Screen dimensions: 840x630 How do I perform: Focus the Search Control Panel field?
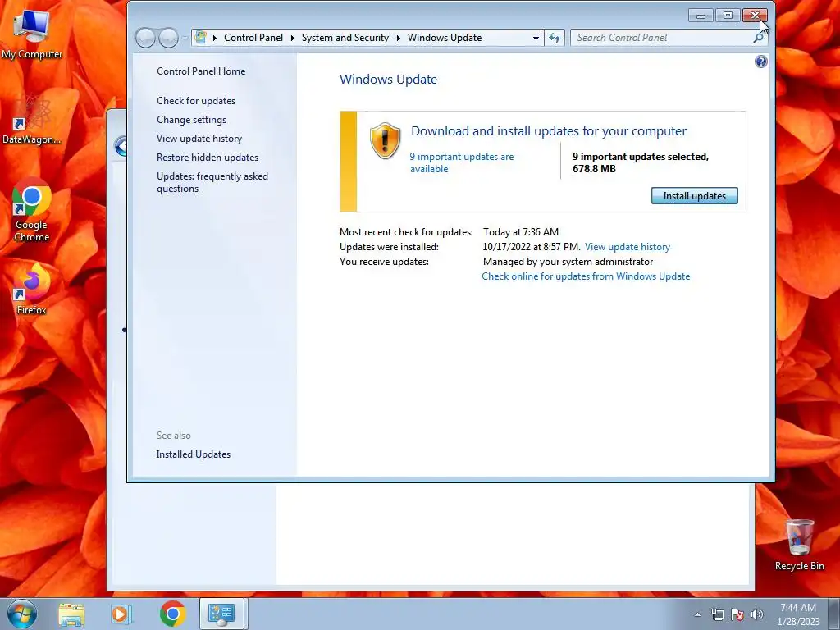click(662, 38)
